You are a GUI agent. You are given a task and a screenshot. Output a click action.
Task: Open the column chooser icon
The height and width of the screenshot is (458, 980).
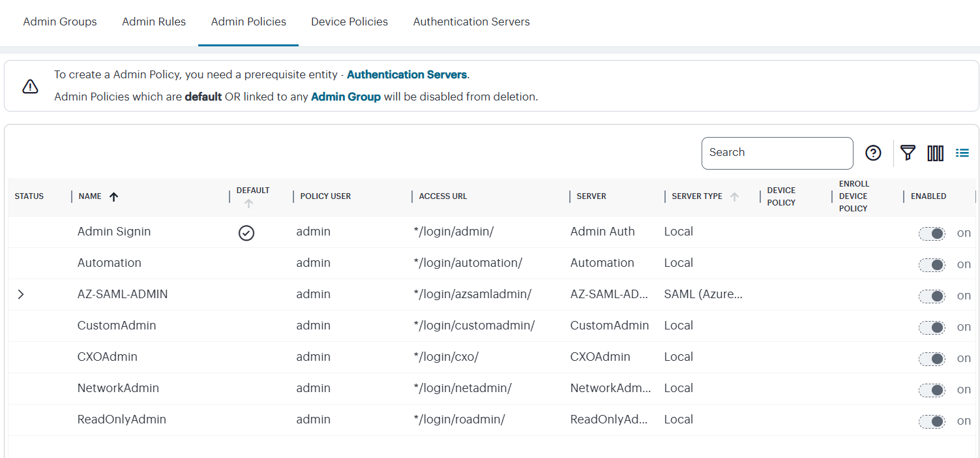coord(935,153)
